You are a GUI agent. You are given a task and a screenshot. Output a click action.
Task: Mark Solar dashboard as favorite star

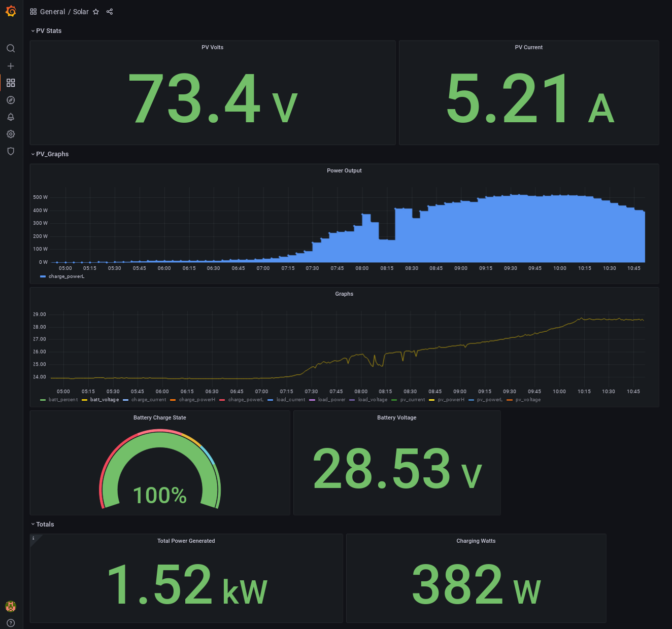pyautogui.click(x=96, y=12)
